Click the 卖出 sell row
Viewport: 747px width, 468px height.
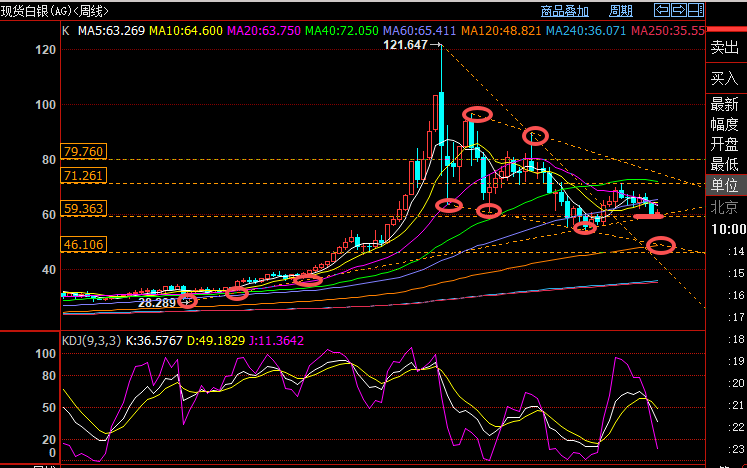[726, 47]
